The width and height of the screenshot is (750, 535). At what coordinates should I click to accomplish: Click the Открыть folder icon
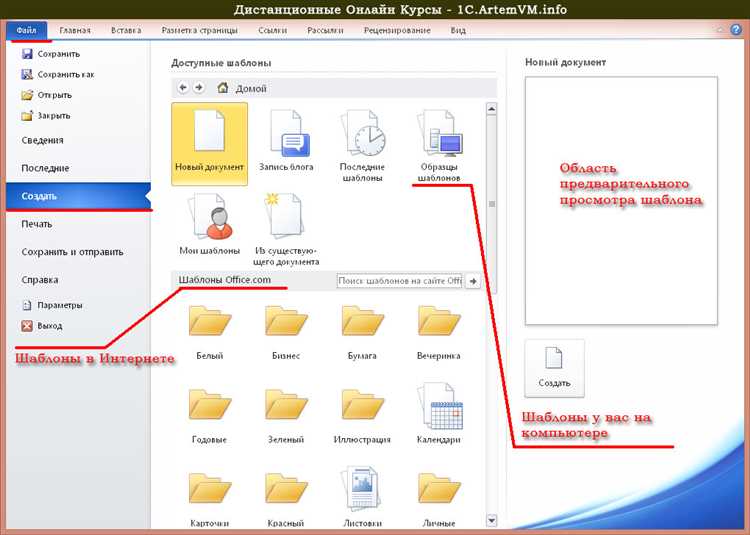pyautogui.click(x=27, y=95)
